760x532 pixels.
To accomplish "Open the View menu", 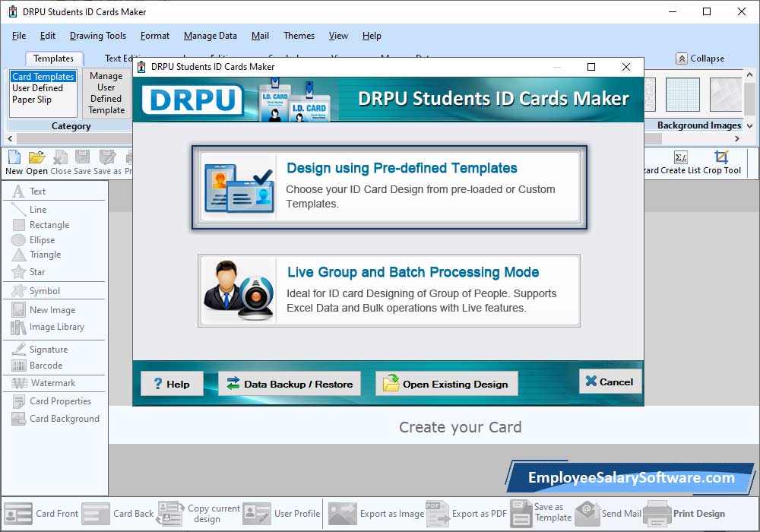I will (x=338, y=36).
